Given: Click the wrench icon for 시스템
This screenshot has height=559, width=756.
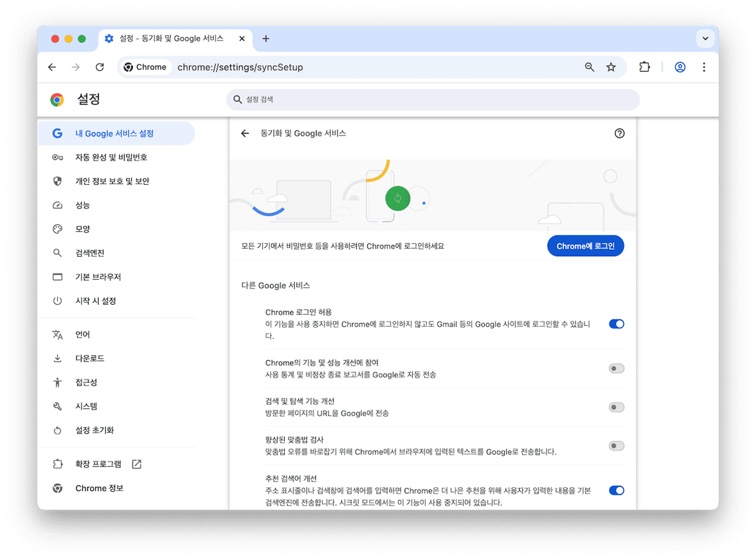Looking at the screenshot, I should (57, 406).
